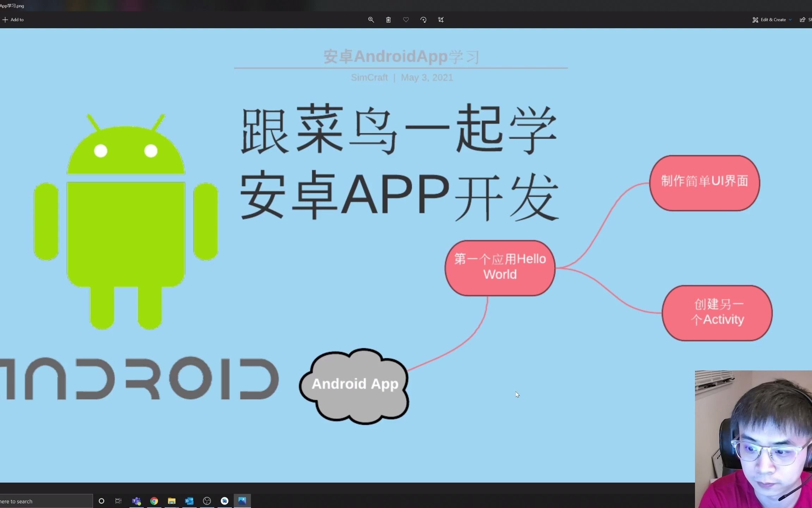Viewport: 812px width, 508px height.
Task: Click the zoom magnifier icon
Action: pos(371,20)
